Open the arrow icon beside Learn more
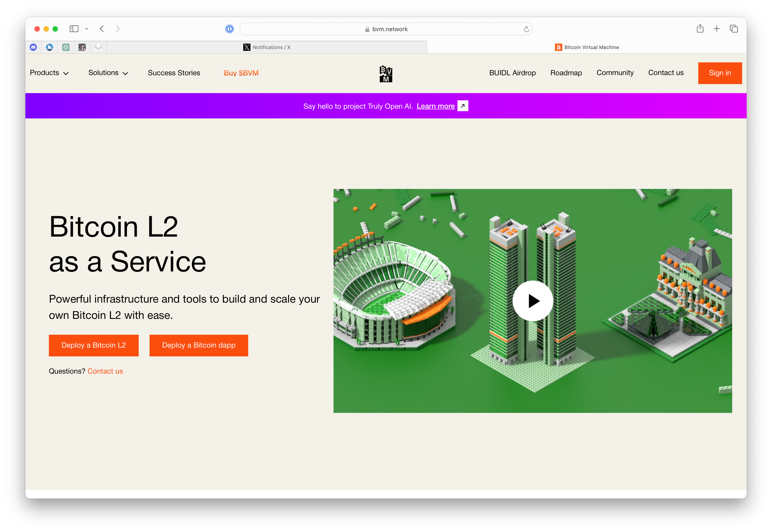This screenshot has height=532, width=772. tap(463, 106)
